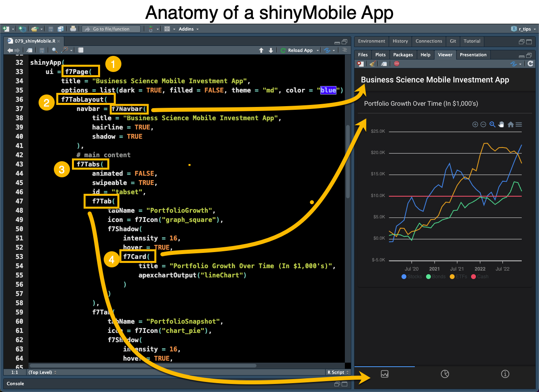Open the Packages tab
Viewport: 539px width, 392px height.
click(403, 55)
